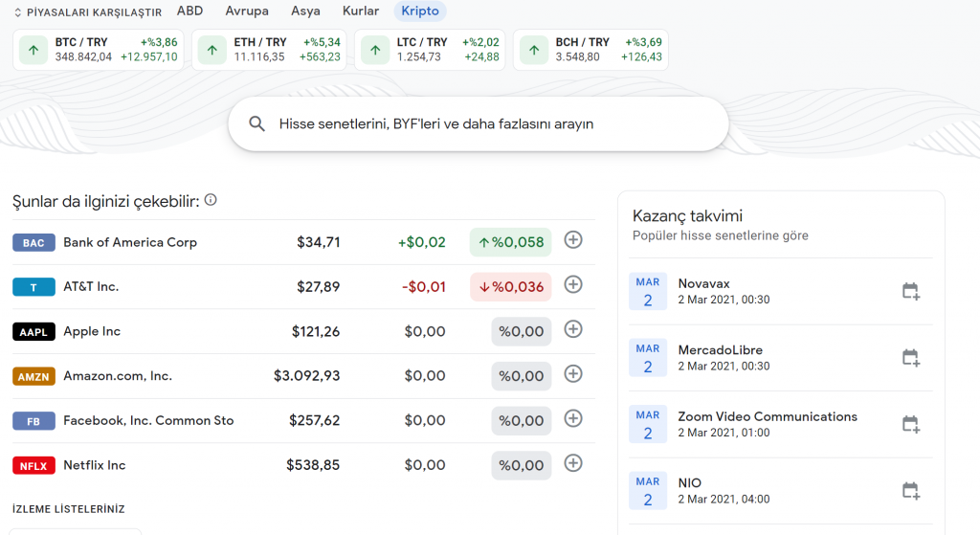Follow Amazon.com with the plus icon

pos(572,374)
